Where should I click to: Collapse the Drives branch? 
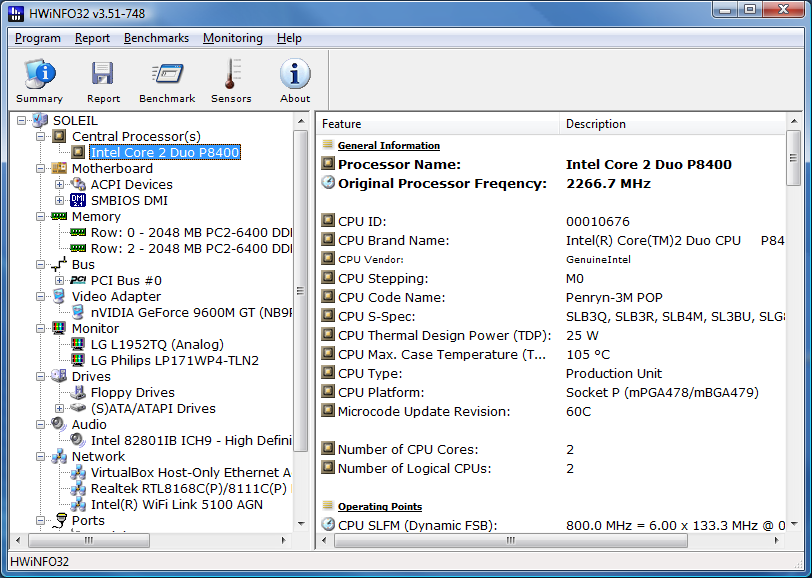[x=40, y=376]
